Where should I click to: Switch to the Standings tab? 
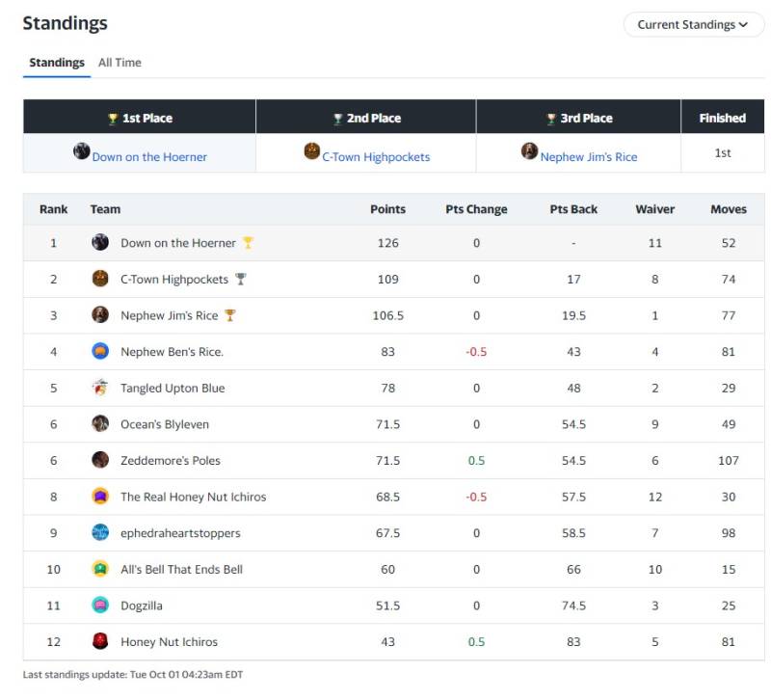(57, 63)
